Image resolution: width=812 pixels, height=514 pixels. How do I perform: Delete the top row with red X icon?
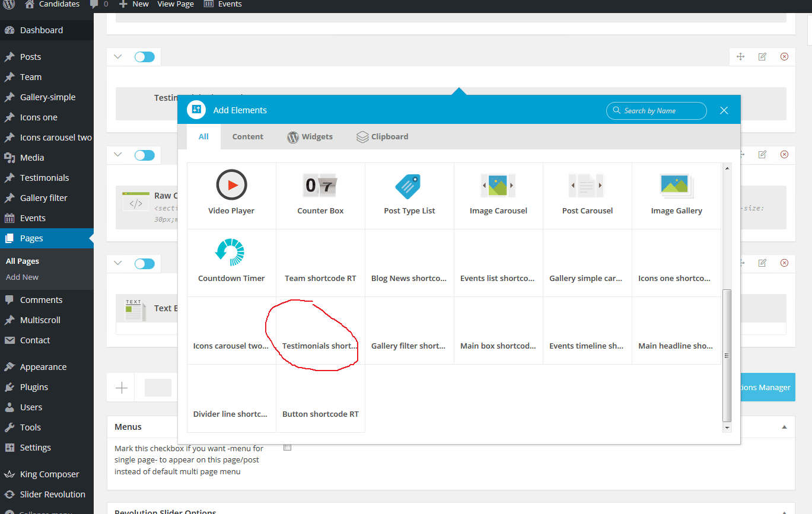click(x=784, y=57)
